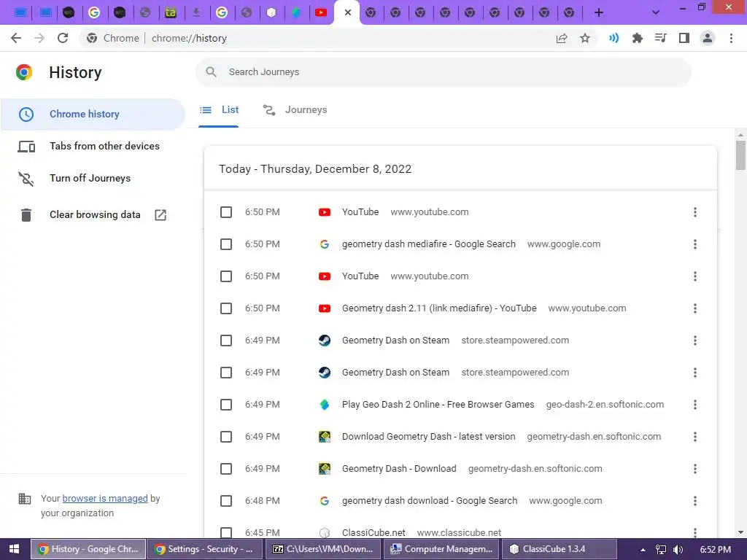Click the open-in-new icon beside Clear browsing data

coord(160,215)
